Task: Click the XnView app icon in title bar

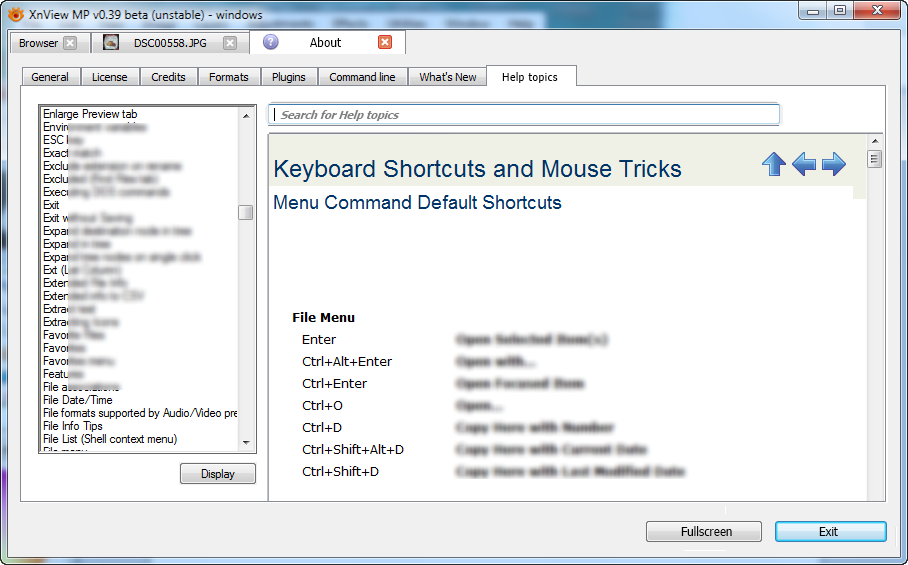Action: coord(16,14)
